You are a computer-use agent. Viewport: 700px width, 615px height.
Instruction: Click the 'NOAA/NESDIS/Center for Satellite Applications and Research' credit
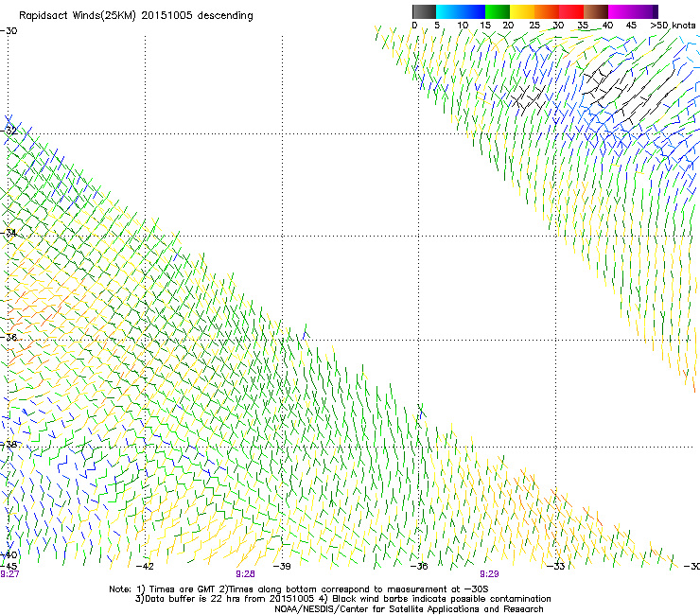(409, 609)
